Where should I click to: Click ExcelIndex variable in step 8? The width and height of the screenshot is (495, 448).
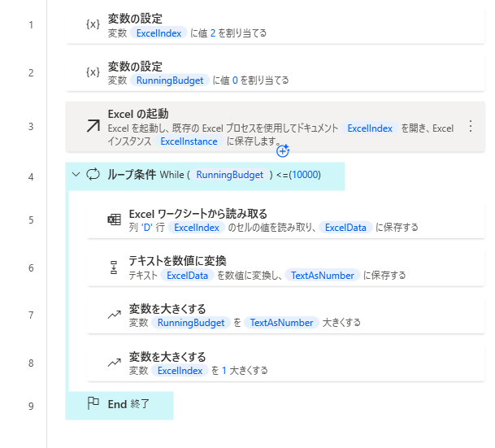pos(180,371)
